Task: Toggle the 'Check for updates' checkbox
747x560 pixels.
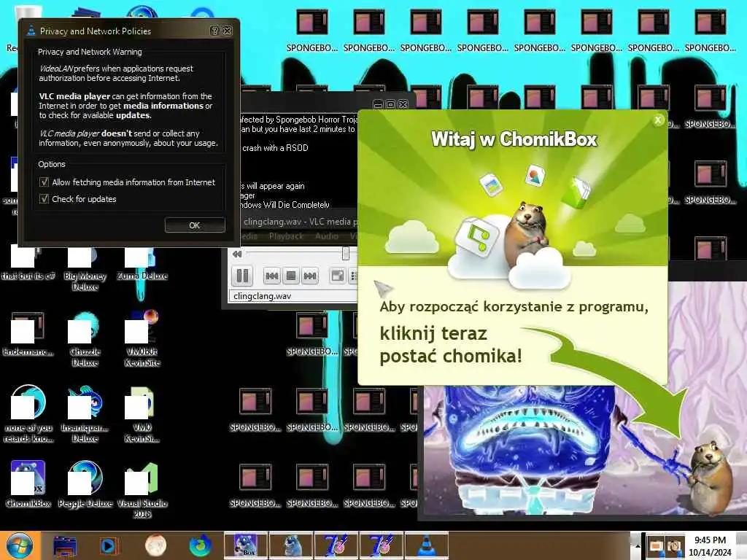Action: point(44,198)
